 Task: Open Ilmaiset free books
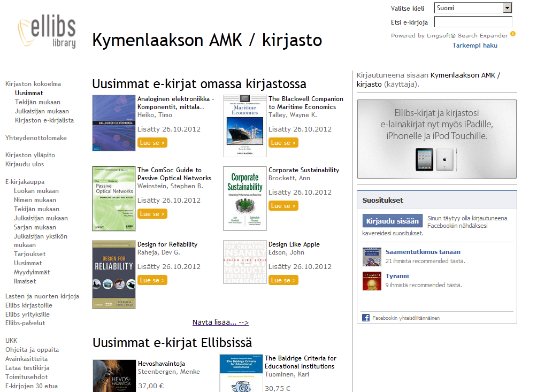25,281
